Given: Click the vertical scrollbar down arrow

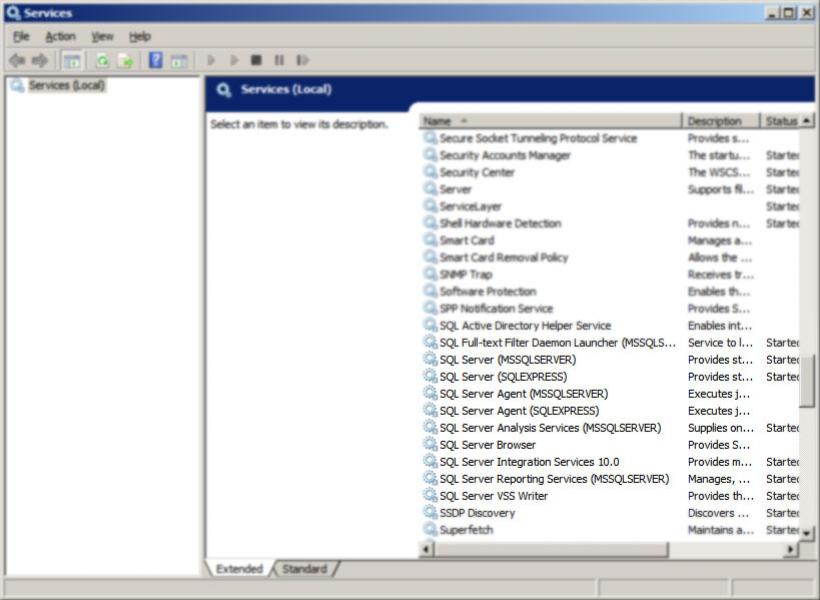Looking at the screenshot, I should pos(807,533).
